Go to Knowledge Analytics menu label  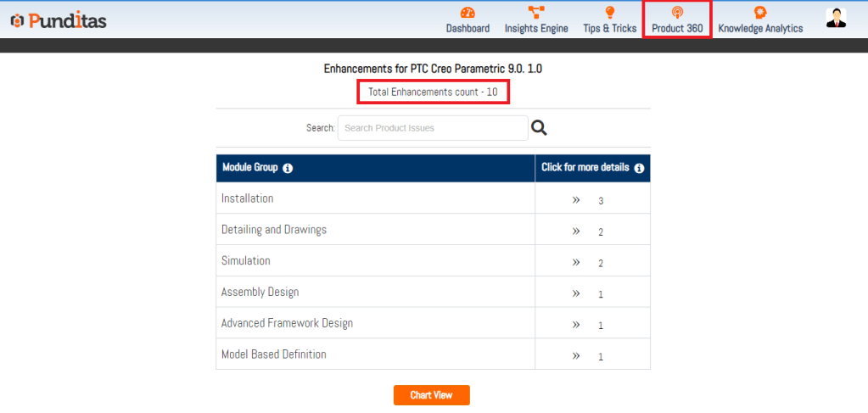[x=760, y=28]
